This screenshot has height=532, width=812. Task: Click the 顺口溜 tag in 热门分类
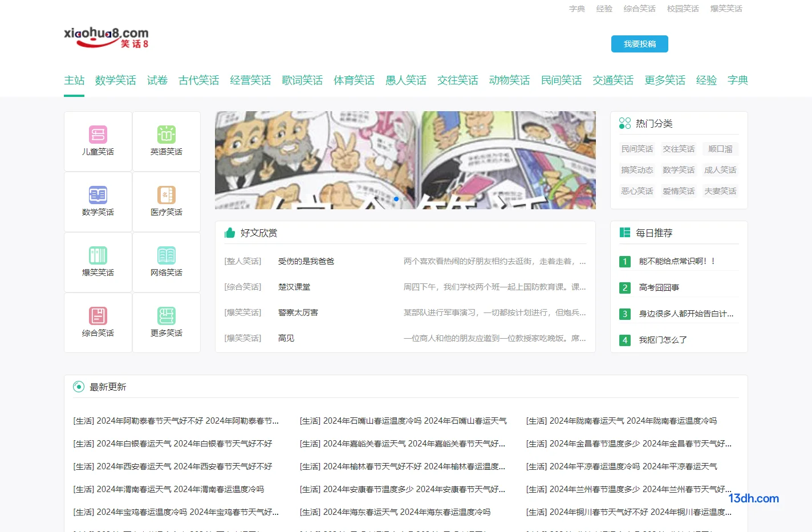720,149
